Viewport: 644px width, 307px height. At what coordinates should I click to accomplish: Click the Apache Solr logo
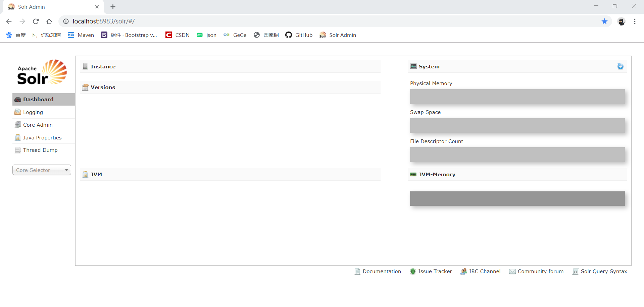(x=42, y=72)
